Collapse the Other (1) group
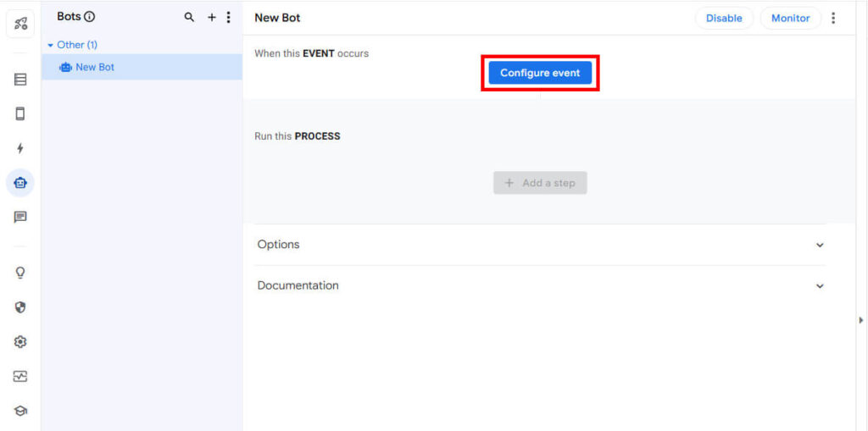Image resolution: width=868 pixels, height=431 pixels. (51, 45)
